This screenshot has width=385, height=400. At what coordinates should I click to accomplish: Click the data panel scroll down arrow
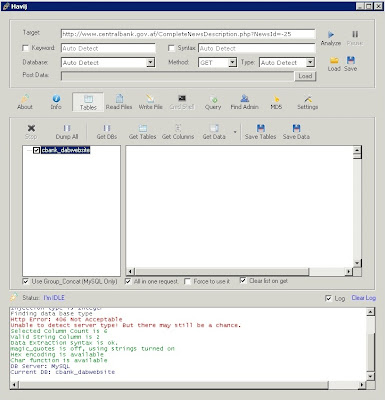[357, 263]
